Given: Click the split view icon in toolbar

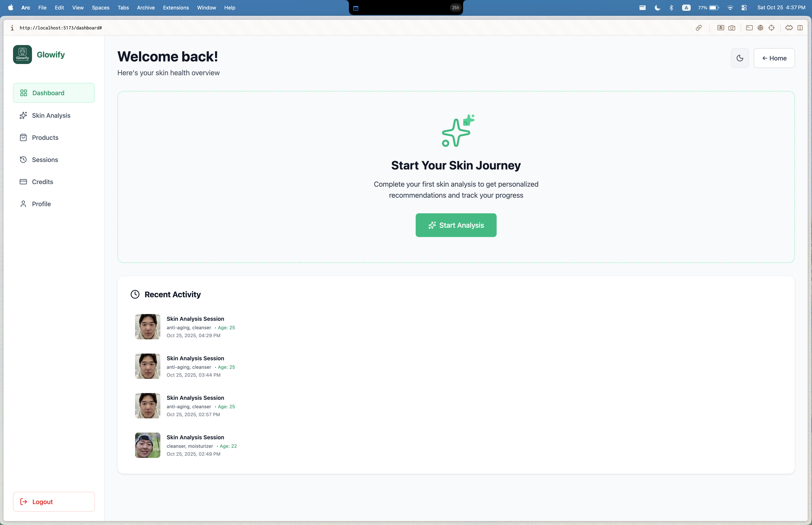Looking at the screenshot, I should click(x=800, y=28).
